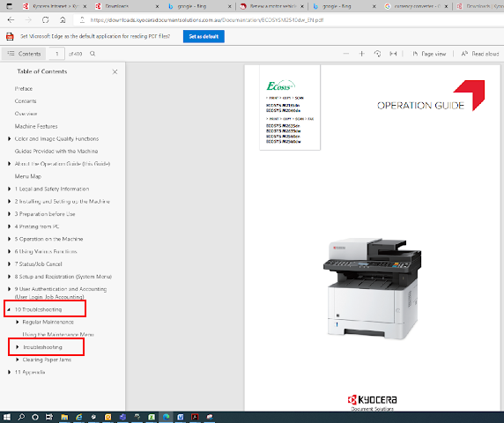
Task: Open the tab actions menu icon
Action: [x=10, y=6]
